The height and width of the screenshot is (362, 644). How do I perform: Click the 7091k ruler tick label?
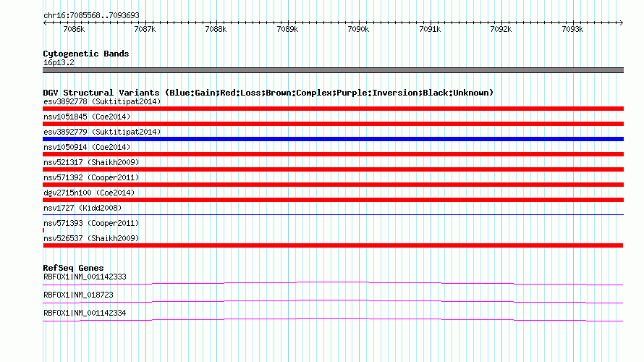pyautogui.click(x=430, y=29)
